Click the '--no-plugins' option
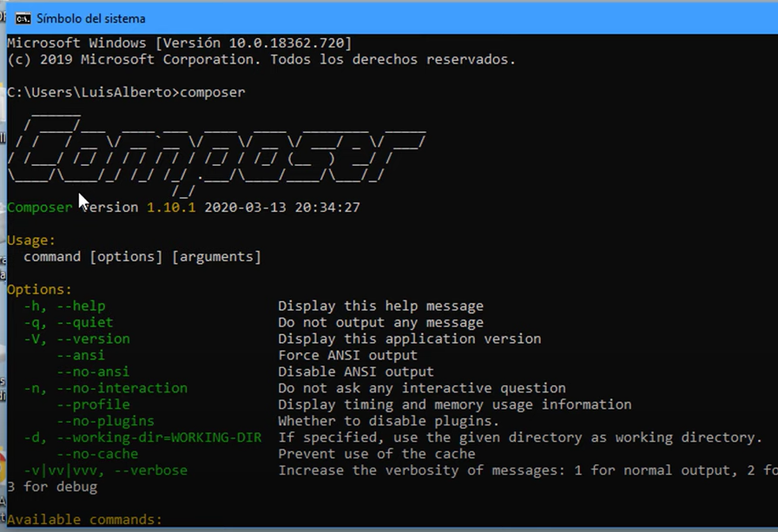Viewport: 778px width, 532px height. click(106, 421)
